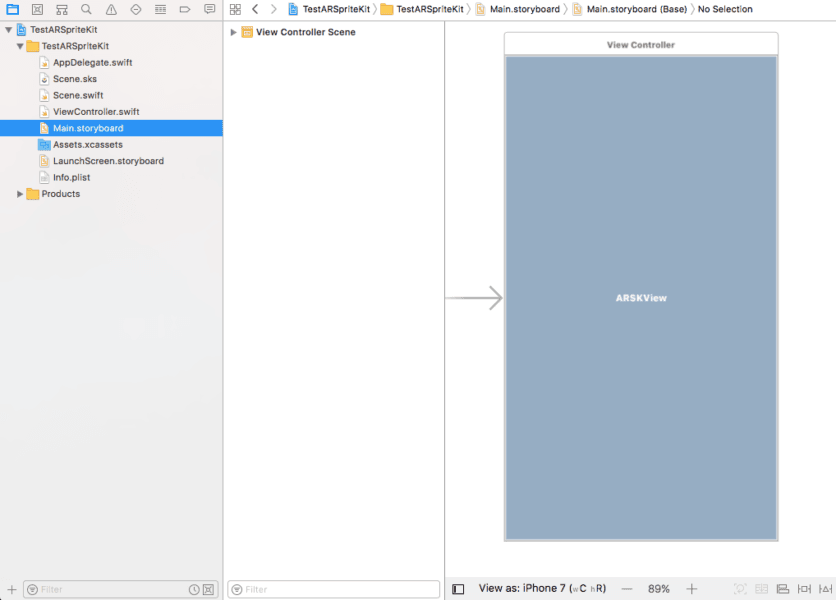Image resolution: width=836 pixels, height=600 pixels.
Task: Click Main.storyboard (Base) in the jump bar
Action: (636, 9)
